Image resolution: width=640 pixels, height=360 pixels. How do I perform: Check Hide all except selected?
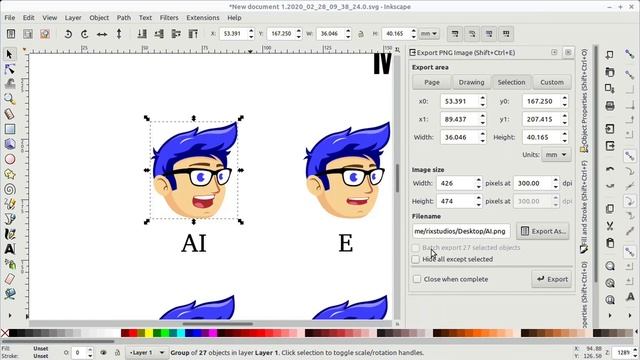coord(416,259)
